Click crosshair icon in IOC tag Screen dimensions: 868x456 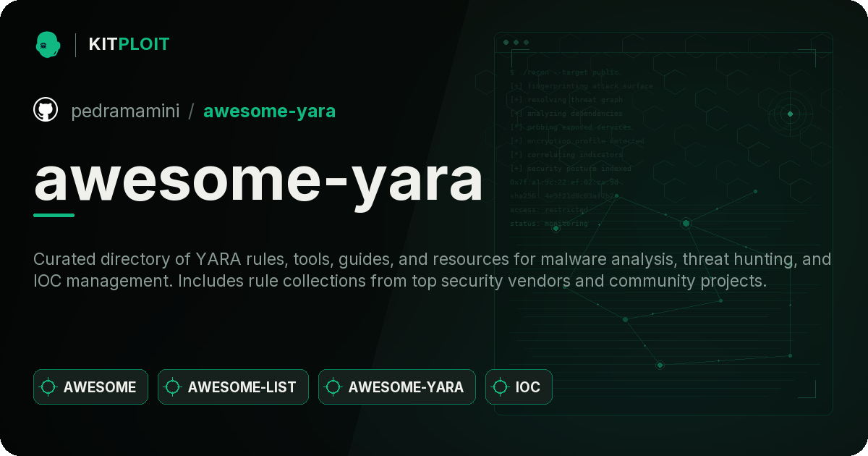point(501,387)
